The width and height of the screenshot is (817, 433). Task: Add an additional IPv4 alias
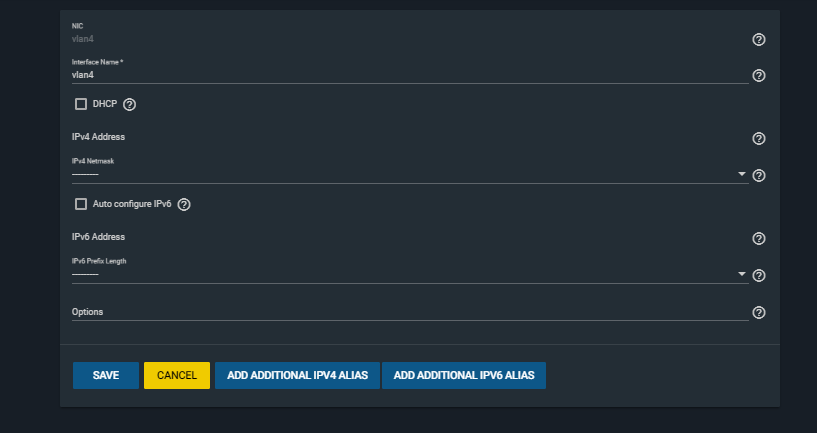point(297,376)
